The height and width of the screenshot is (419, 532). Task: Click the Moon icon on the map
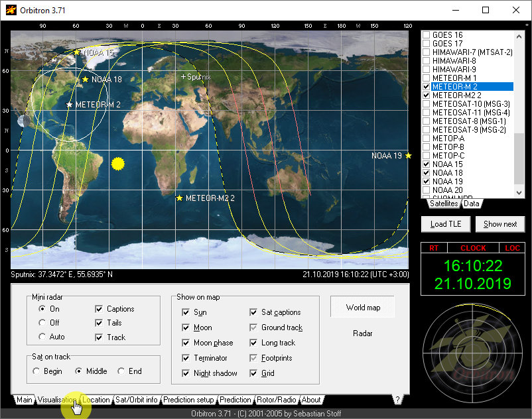point(23,121)
